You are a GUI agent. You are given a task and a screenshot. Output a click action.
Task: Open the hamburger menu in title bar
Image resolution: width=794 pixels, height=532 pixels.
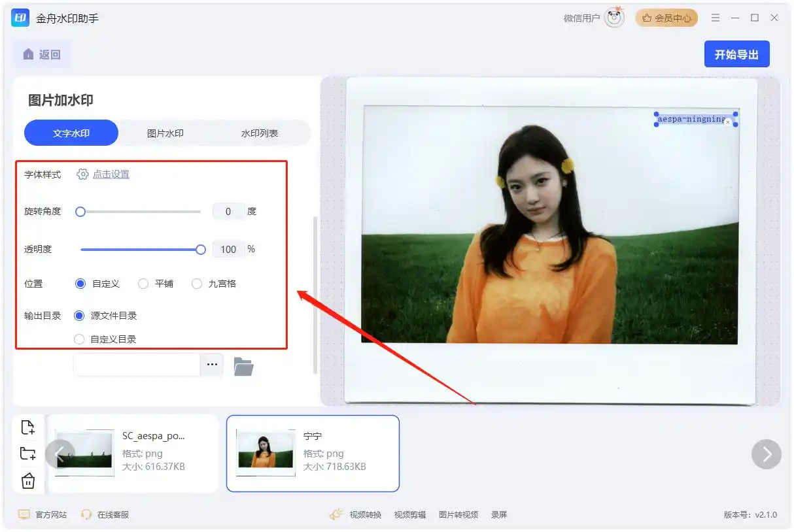point(716,18)
